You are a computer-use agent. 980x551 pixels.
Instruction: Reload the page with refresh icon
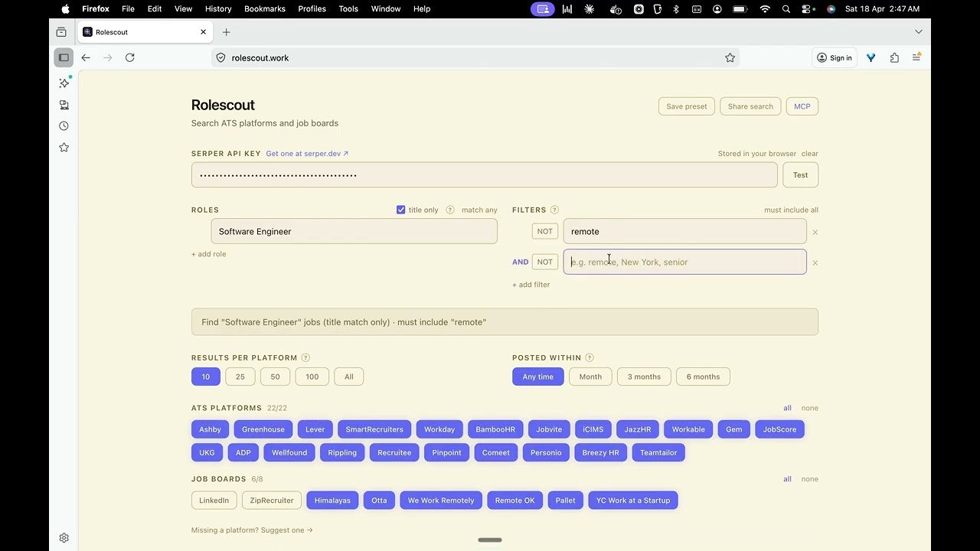(x=130, y=57)
